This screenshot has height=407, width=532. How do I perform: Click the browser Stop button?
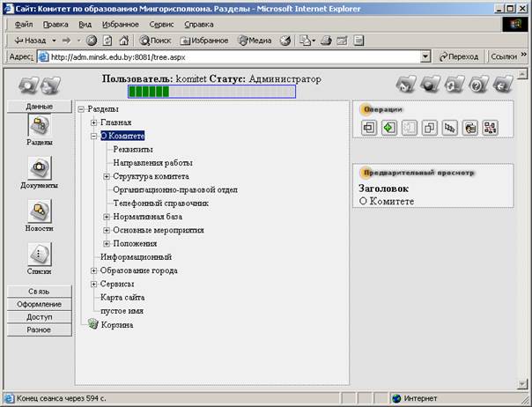coord(92,41)
